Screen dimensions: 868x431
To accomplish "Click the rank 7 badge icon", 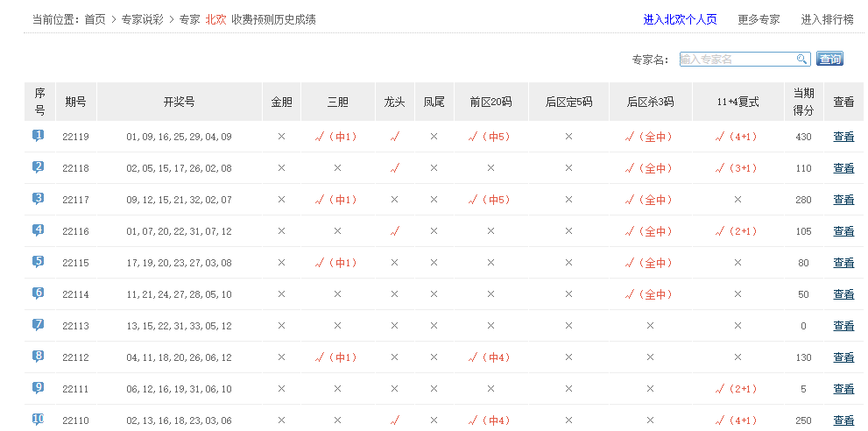I will tap(39, 325).
